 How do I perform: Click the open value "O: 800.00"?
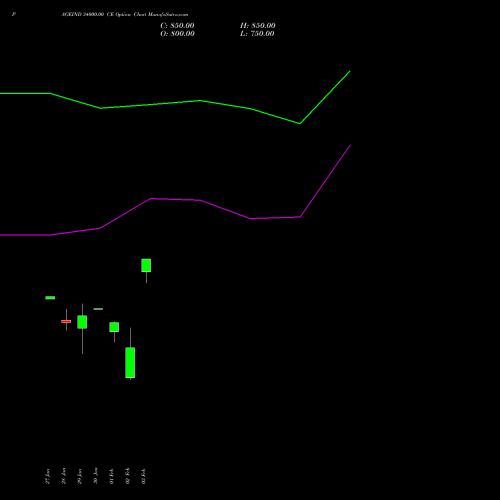click(x=177, y=34)
